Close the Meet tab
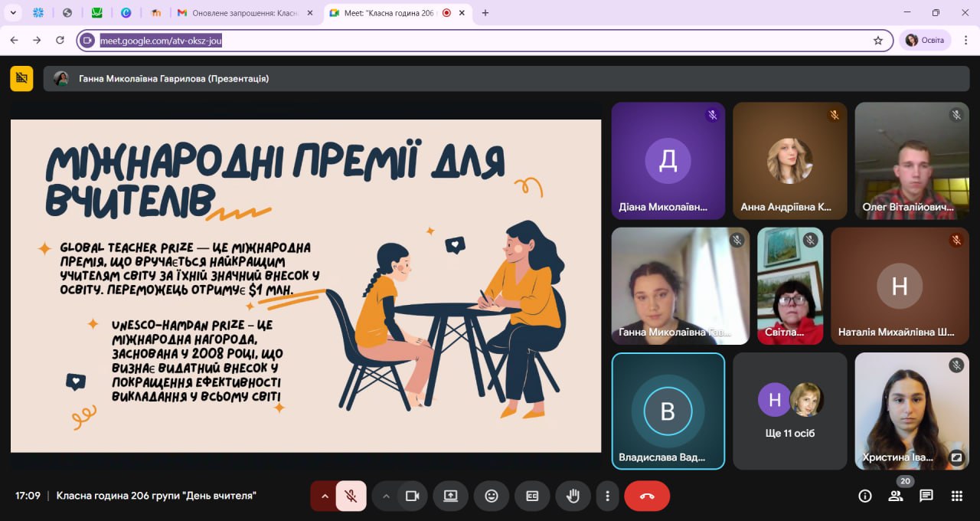This screenshot has height=521, width=980. 463,13
